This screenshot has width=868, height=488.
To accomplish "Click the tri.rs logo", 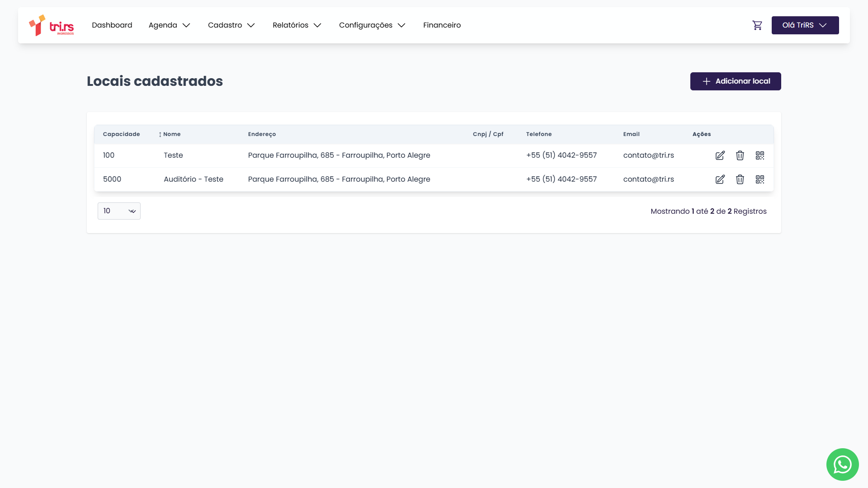I will 52,25.
